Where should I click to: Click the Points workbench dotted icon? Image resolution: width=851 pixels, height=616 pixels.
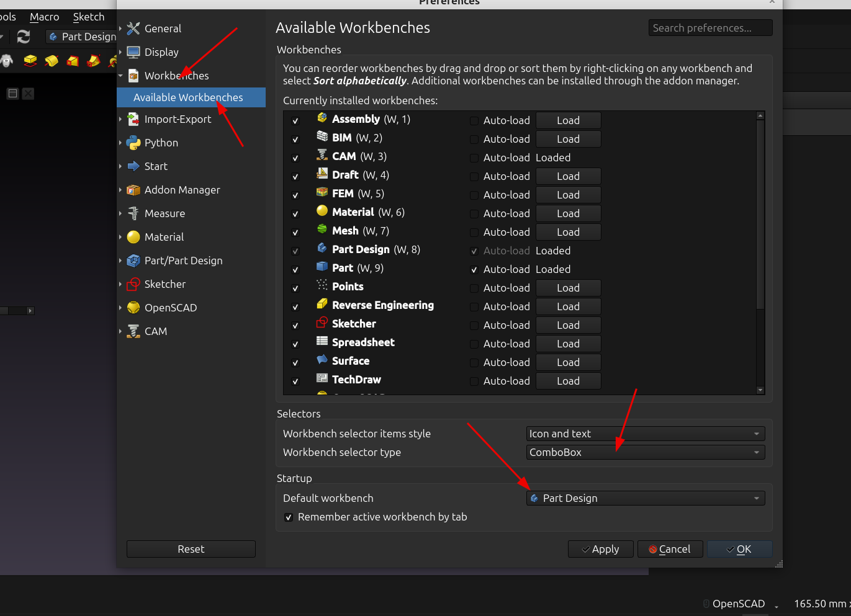tap(322, 285)
